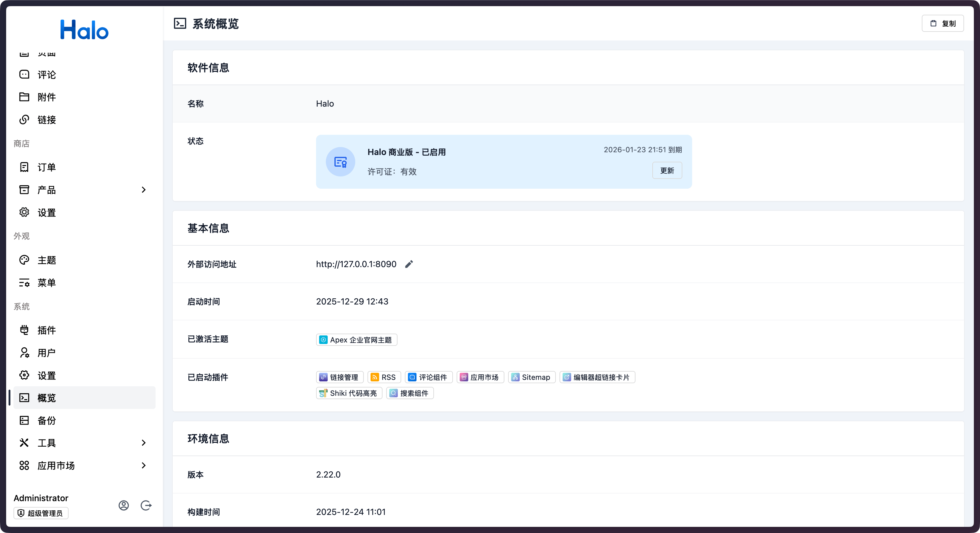The width and height of the screenshot is (980, 533).
Task: Expand the 产品 submenu chevron
Action: point(143,190)
